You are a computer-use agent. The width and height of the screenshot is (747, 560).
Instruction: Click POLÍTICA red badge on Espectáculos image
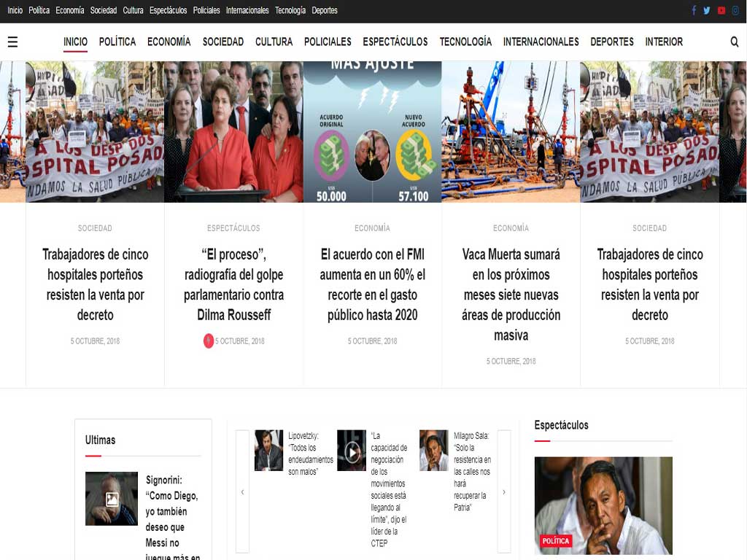[555, 541]
